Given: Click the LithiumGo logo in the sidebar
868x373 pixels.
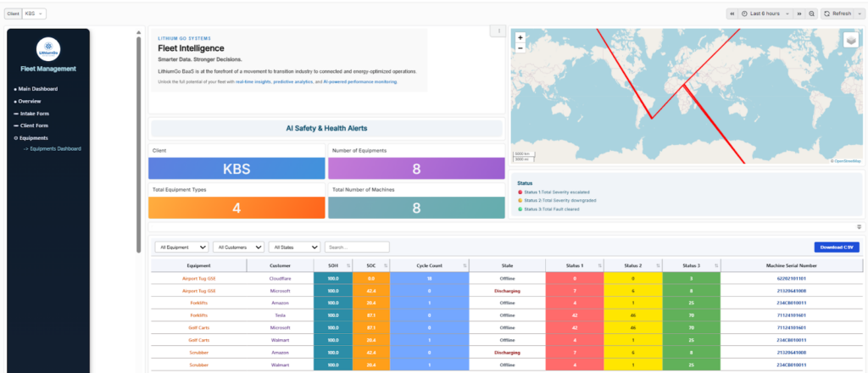Looking at the screenshot, I should 47,49.
